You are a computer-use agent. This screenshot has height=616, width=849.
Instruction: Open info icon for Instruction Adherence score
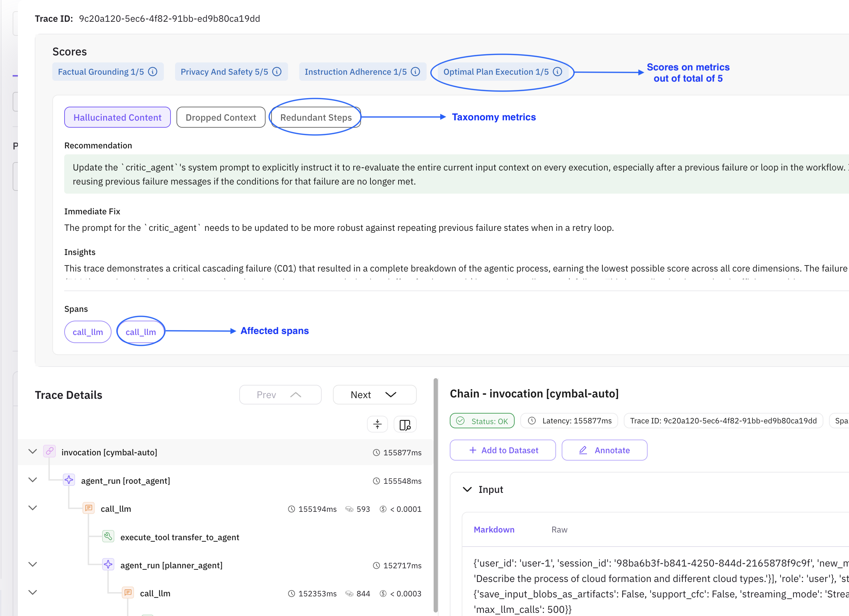[x=415, y=72]
